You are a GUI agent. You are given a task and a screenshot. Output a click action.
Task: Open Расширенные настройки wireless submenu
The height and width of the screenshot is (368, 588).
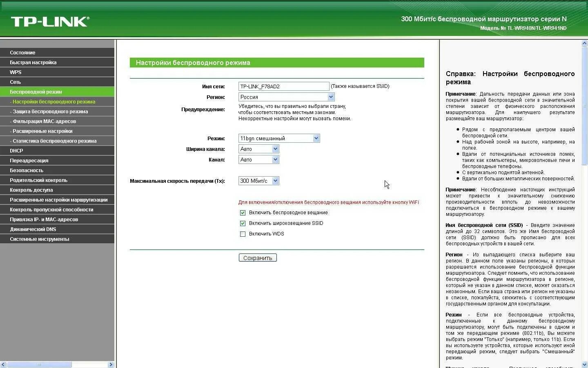click(57, 131)
